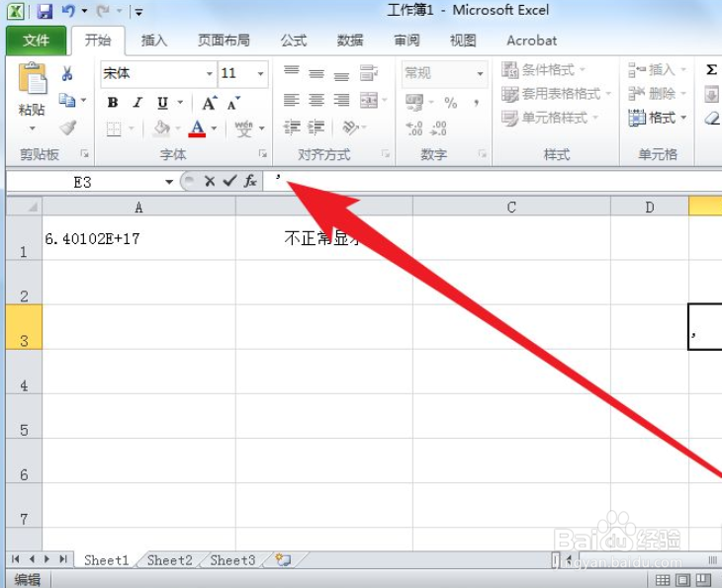Toggle Bold formatting
This screenshot has height=588, width=722.
point(113,102)
